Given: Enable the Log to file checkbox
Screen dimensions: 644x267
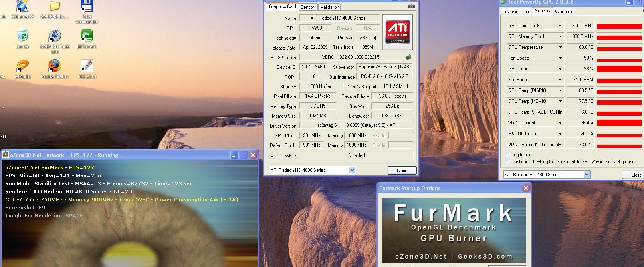Looking at the screenshot, I should (x=508, y=155).
